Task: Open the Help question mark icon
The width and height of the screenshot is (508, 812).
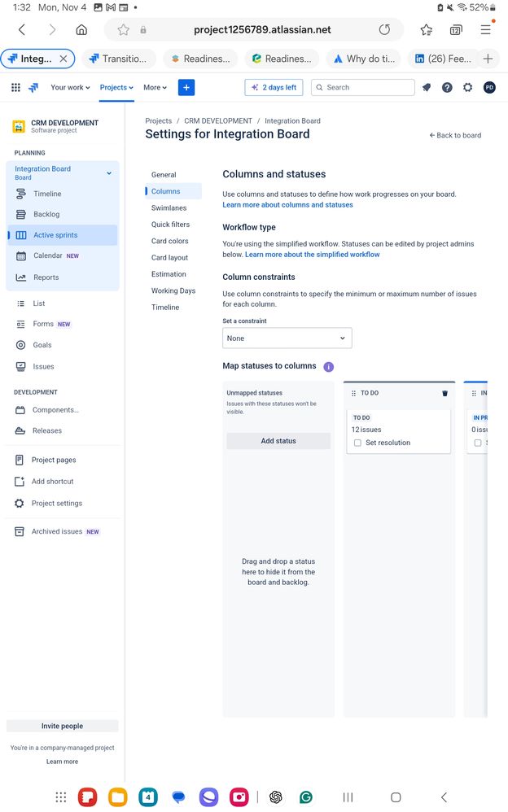Action: (x=447, y=88)
